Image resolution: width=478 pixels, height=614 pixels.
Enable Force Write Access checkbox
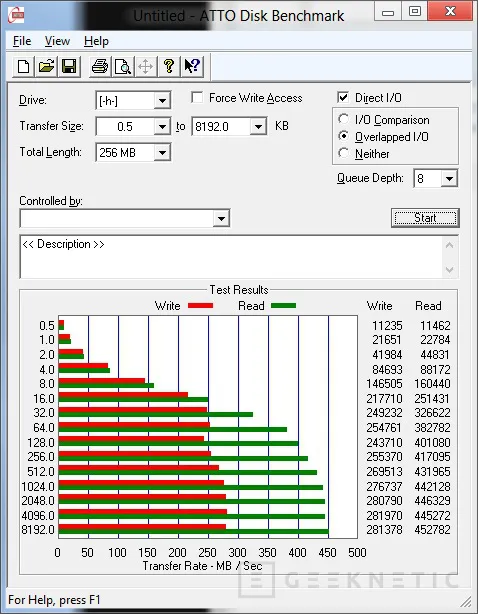click(x=197, y=98)
